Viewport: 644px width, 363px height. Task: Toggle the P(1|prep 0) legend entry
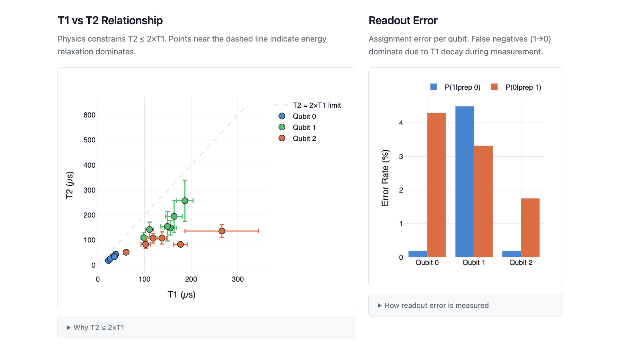point(462,87)
